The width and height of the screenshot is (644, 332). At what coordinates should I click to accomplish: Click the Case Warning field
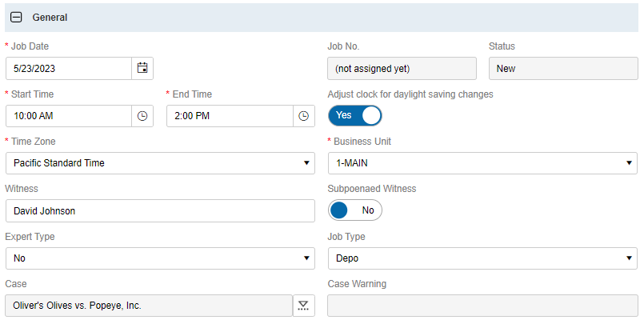click(x=482, y=306)
